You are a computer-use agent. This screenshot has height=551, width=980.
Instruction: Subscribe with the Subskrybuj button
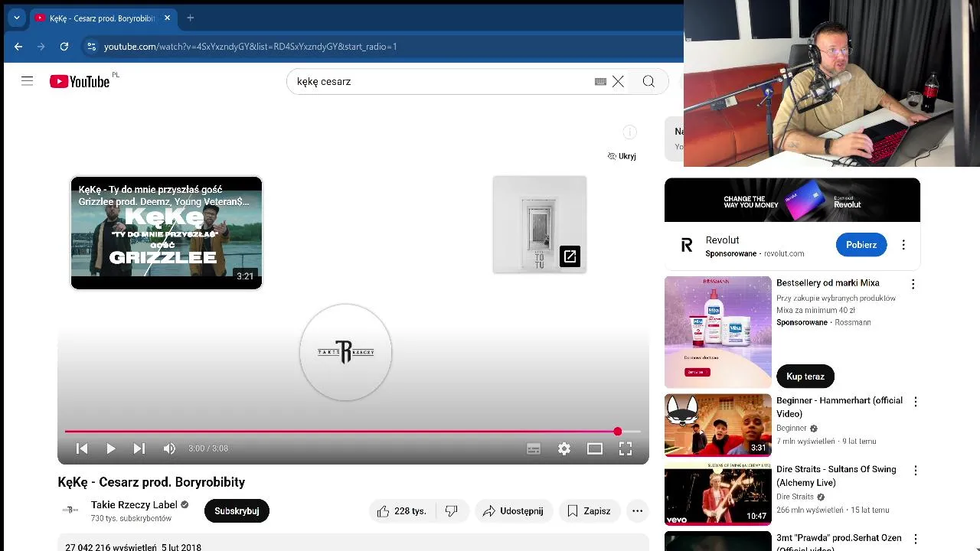[x=237, y=511]
